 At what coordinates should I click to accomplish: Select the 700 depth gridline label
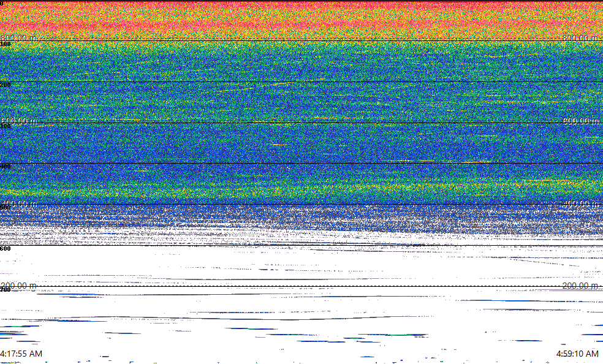point(6,289)
